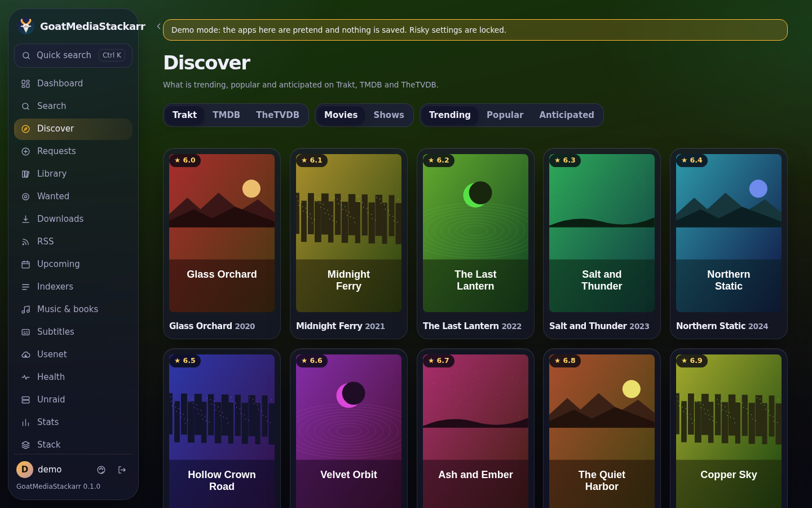
Task: Open Downloads via its arrow icon
Action: pyautogui.click(x=25, y=219)
